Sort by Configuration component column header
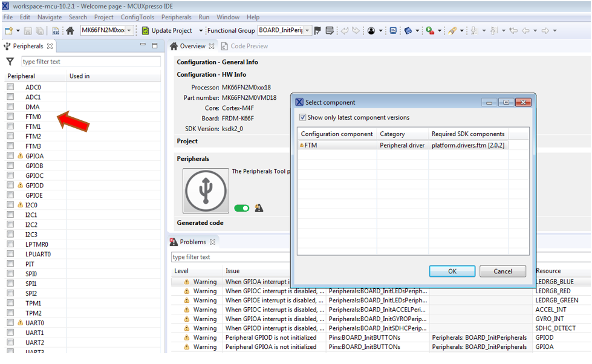Viewport: 592px width, 364px height. click(337, 134)
